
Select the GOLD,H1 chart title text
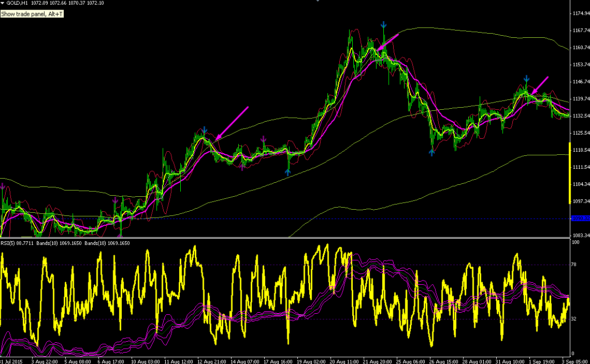pyautogui.click(x=17, y=3)
